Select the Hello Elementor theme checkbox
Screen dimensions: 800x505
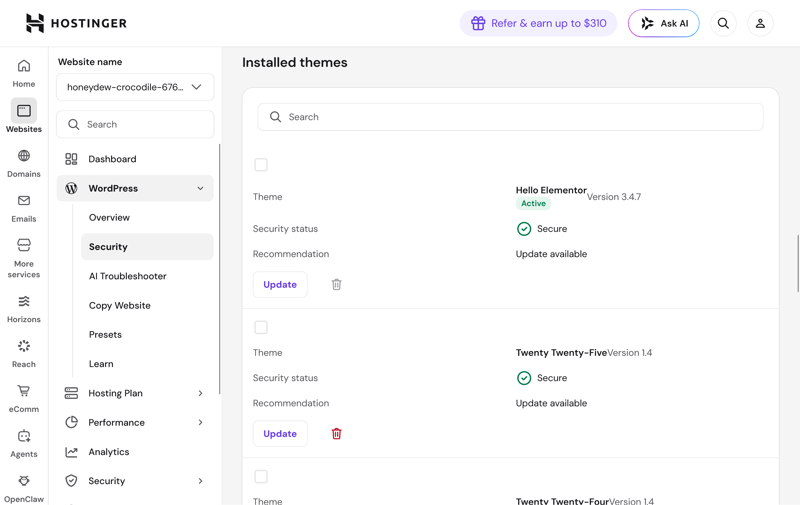pos(261,165)
